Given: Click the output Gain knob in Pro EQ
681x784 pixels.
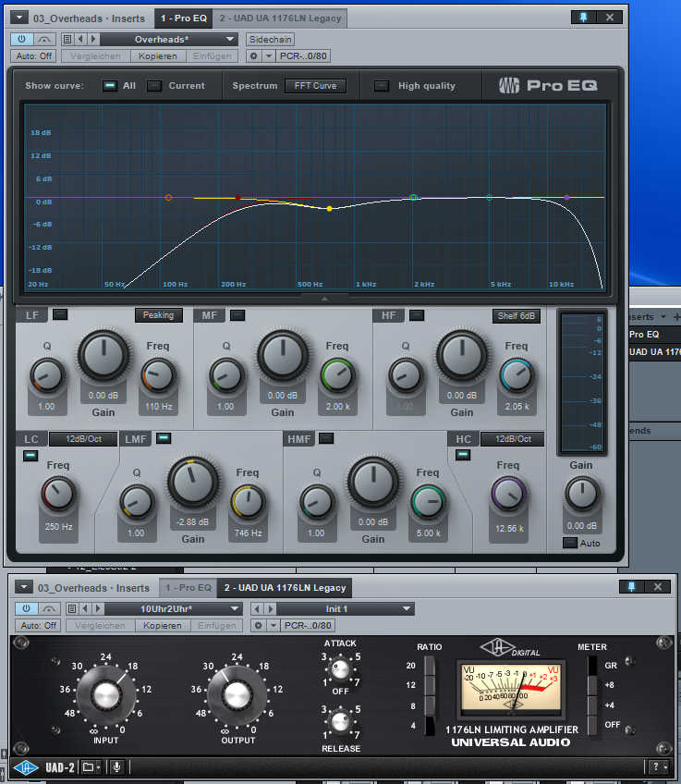Looking at the screenshot, I should click(581, 494).
